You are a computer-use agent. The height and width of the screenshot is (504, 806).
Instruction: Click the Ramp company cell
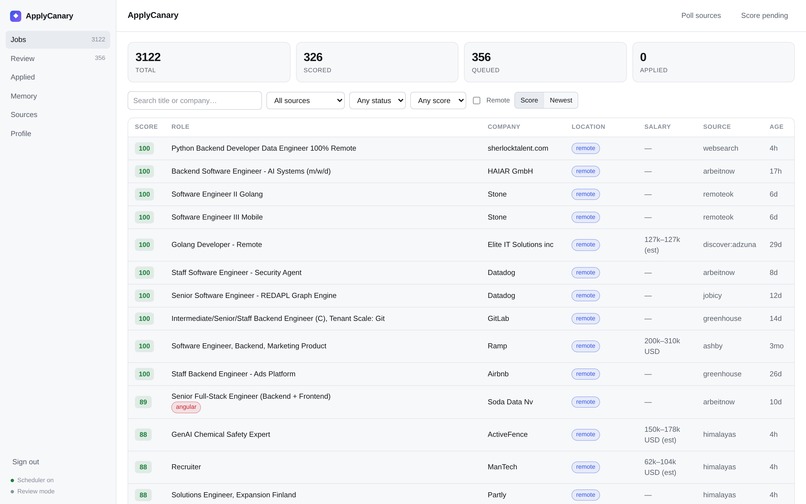tap(497, 346)
